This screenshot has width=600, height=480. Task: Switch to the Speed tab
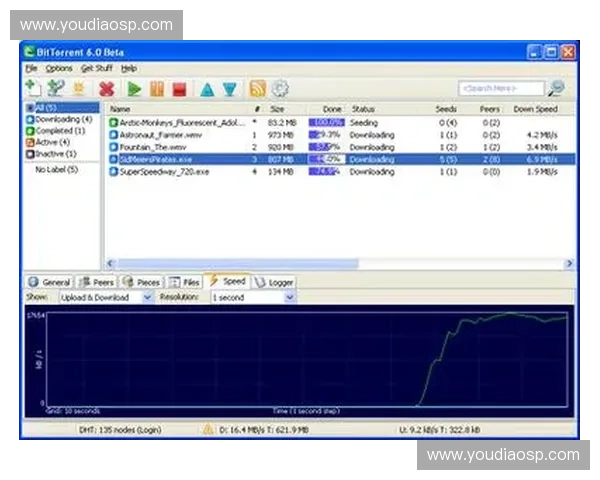(x=227, y=281)
